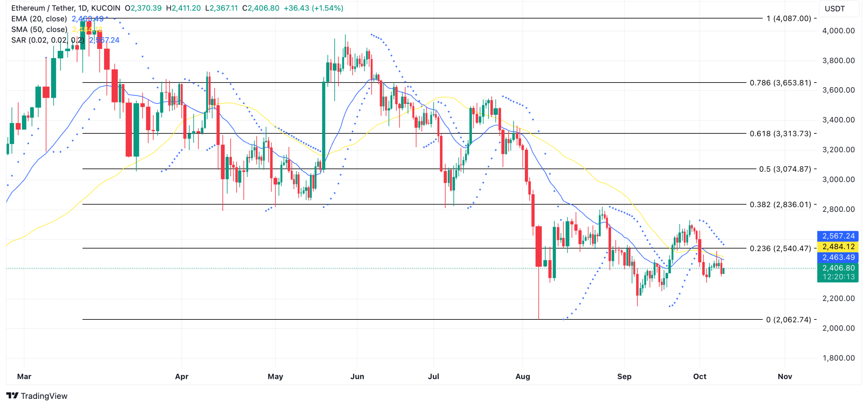868x407 pixels.
Task: Click the TradingView logo
Action: tap(37, 396)
